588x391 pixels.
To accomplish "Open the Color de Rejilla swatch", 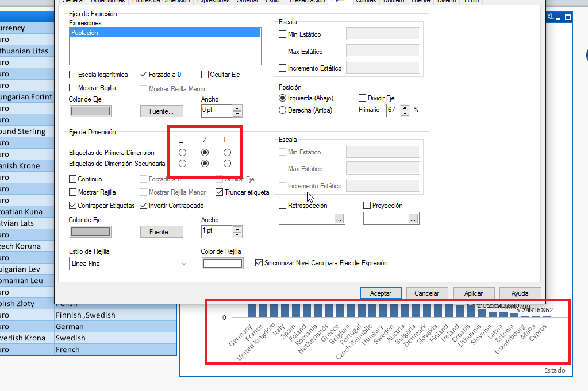I will [222, 264].
